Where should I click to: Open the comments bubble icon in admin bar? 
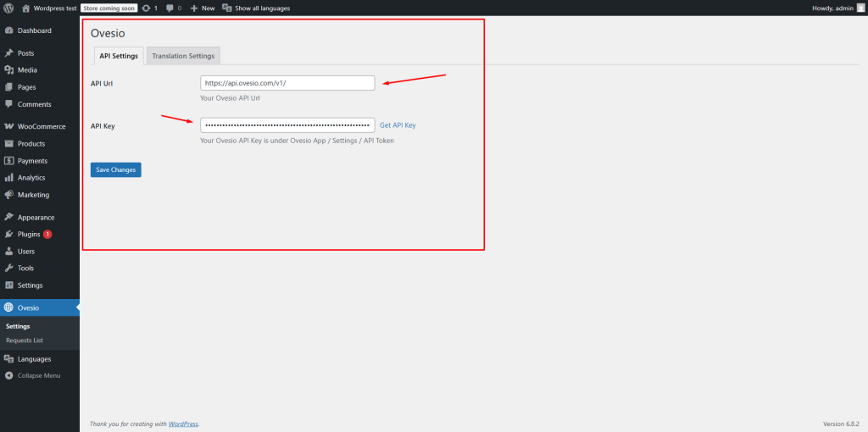pos(170,8)
